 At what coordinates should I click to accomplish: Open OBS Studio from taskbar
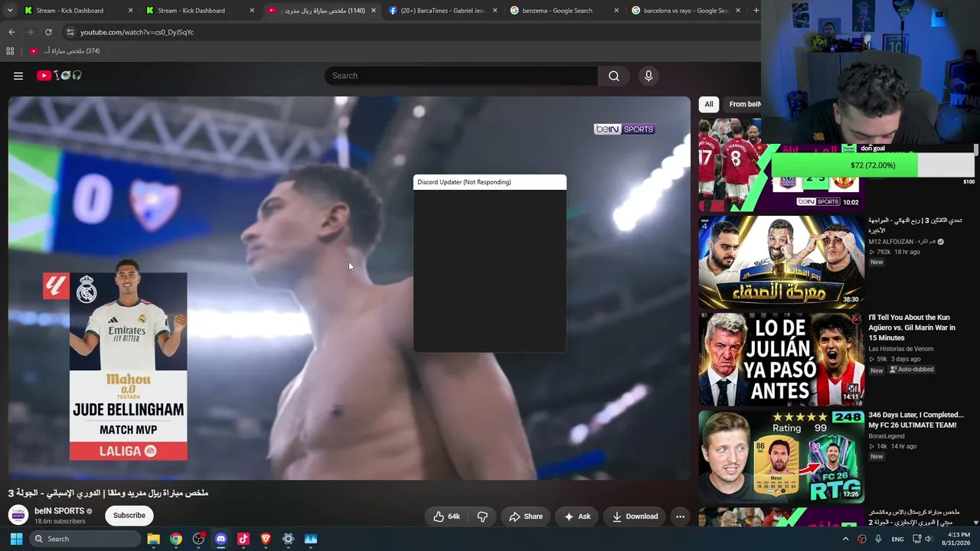[198, 539]
